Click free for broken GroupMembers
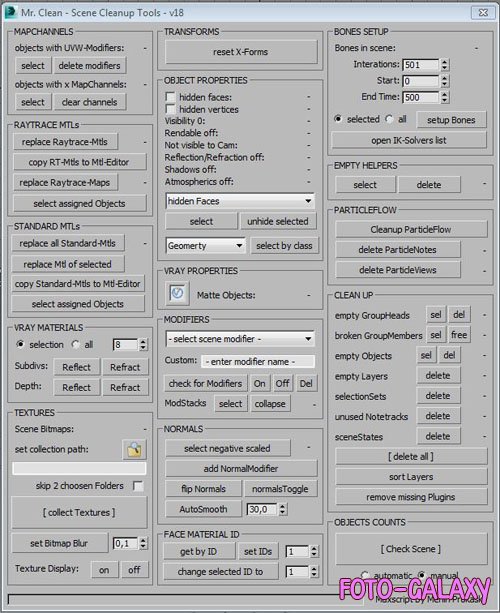Viewport: 500px width, 613px height. click(459, 335)
